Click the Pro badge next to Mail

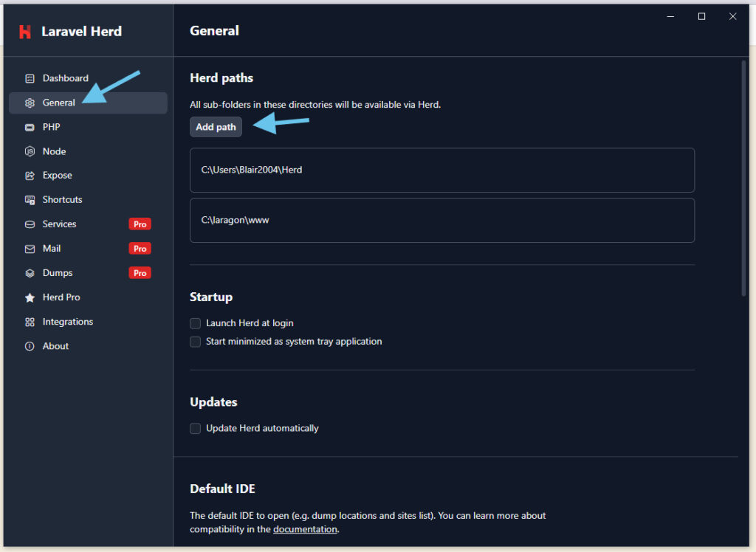(x=140, y=249)
